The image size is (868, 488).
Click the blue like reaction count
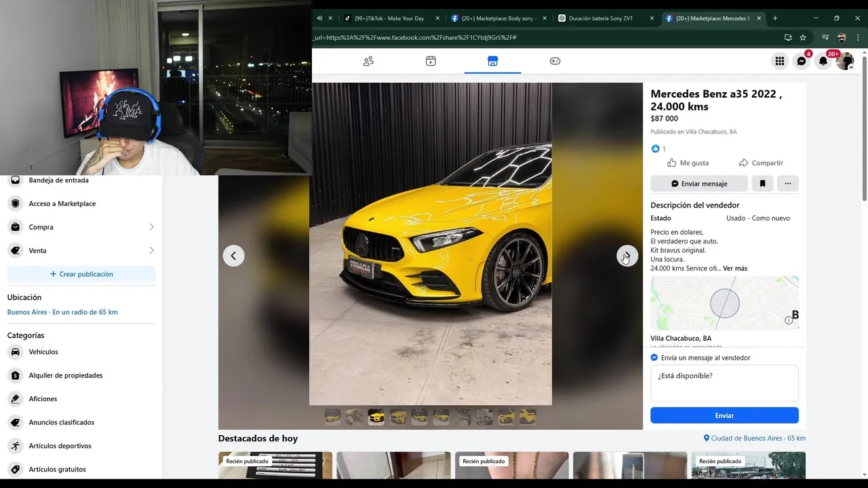(658, 148)
